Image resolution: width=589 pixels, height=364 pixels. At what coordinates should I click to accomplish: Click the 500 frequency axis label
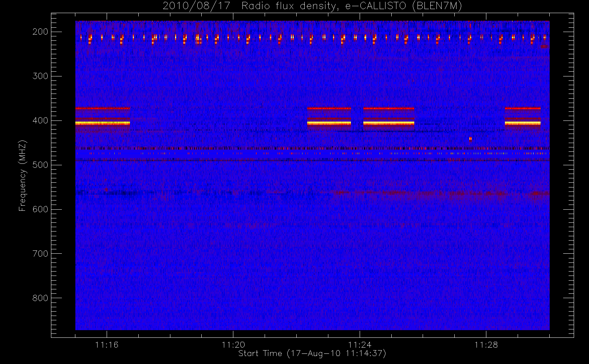tap(40, 165)
